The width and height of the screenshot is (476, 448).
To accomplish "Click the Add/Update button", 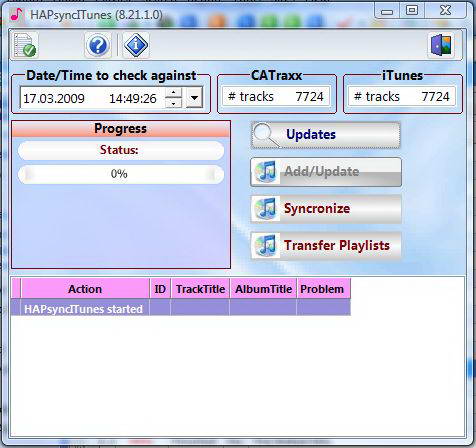I will (326, 172).
